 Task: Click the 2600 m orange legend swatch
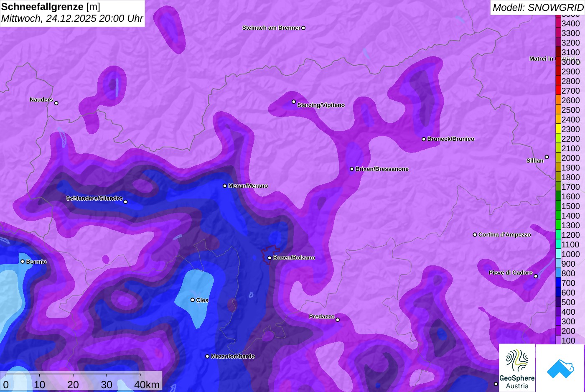pos(558,100)
